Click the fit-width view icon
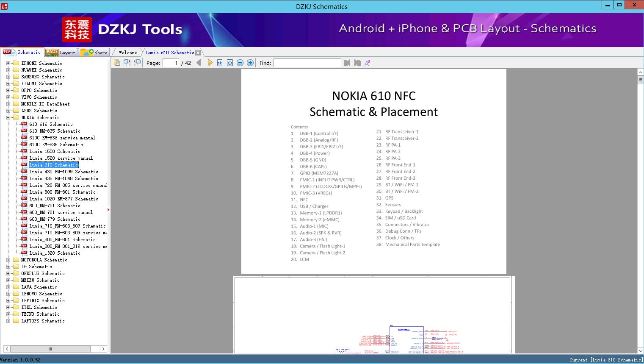The width and height of the screenshot is (644, 364). tap(220, 63)
